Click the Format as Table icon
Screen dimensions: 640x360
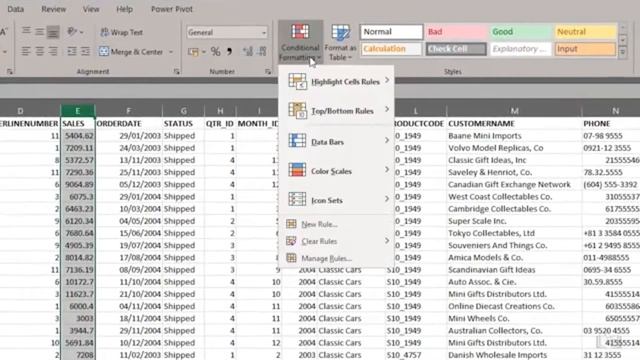click(x=340, y=34)
